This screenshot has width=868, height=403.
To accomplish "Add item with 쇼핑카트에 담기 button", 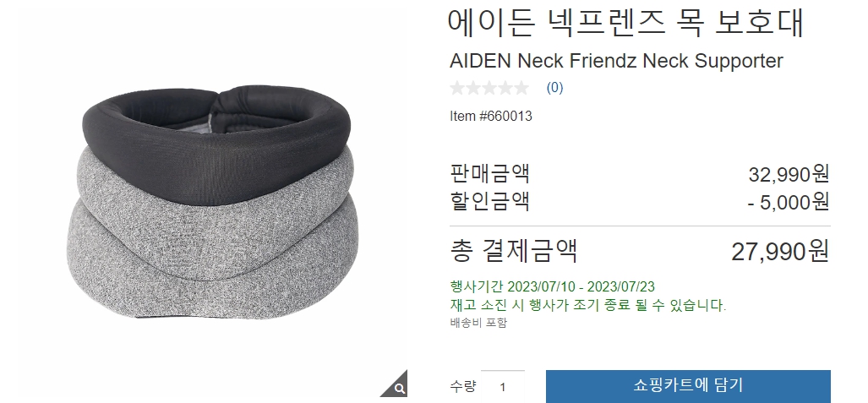I will [x=688, y=386].
